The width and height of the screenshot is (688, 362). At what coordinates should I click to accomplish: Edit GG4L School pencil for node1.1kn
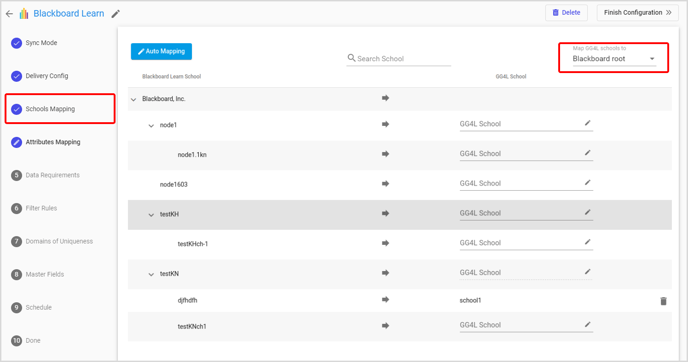[588, 153]
